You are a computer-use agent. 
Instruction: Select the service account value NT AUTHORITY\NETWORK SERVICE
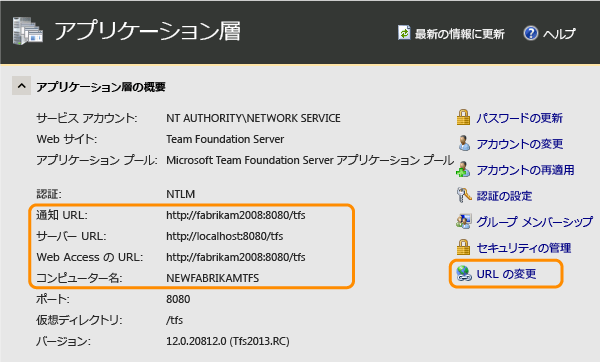(253, 118)
